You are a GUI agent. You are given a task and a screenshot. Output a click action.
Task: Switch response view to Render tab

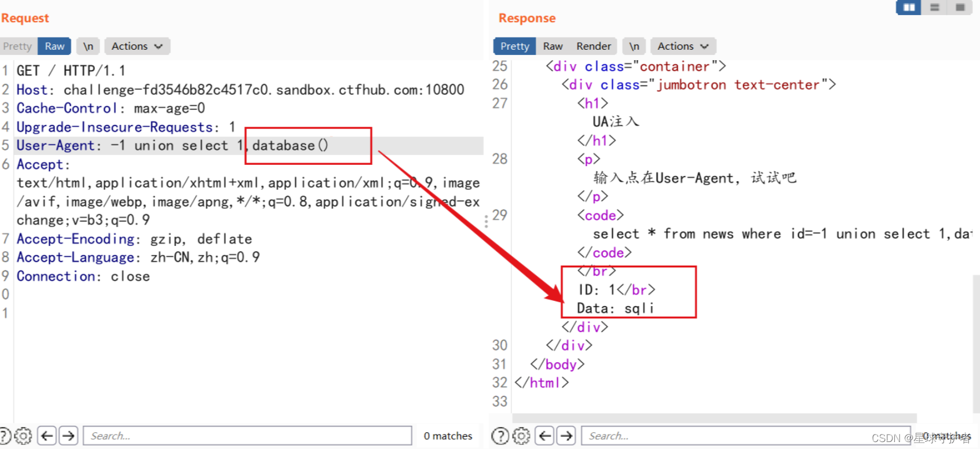tap(594, 46)
